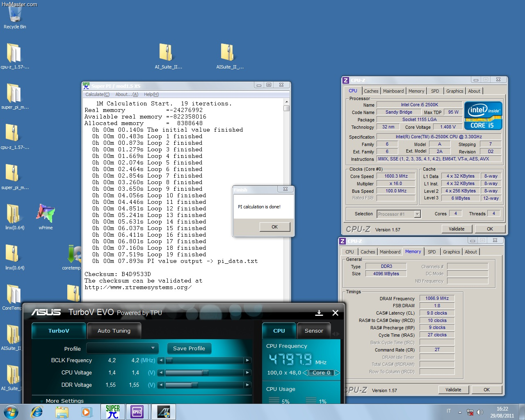Click OK in lower CPU-Z memory window
525x420 pixels.
(x=486, y=390)
